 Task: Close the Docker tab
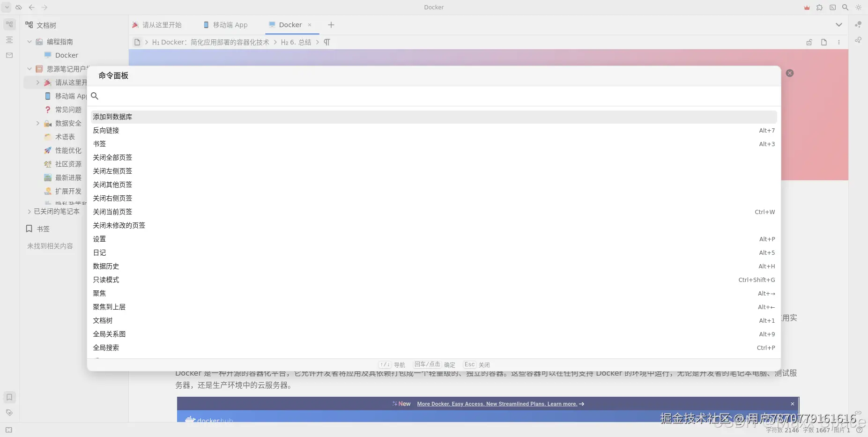coord(310,25)
